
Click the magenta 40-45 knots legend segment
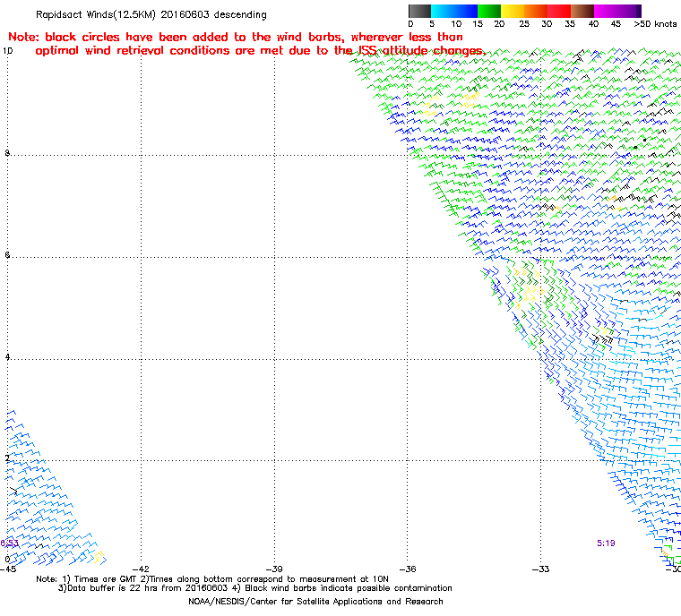pyautogui.click(x=606, y=11)
